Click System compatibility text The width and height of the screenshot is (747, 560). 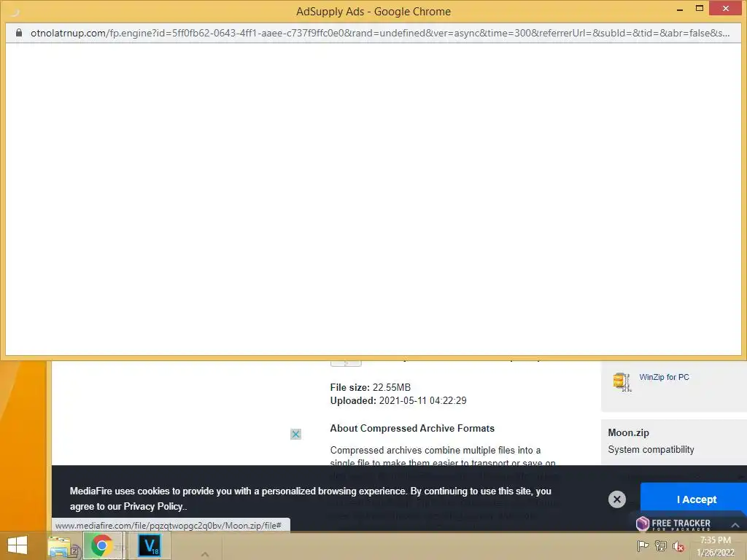tap(651, 449)
